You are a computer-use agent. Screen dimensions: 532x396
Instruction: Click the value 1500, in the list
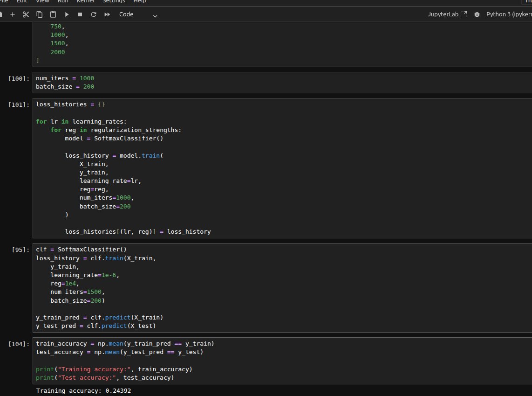click(x=59, y=43)
